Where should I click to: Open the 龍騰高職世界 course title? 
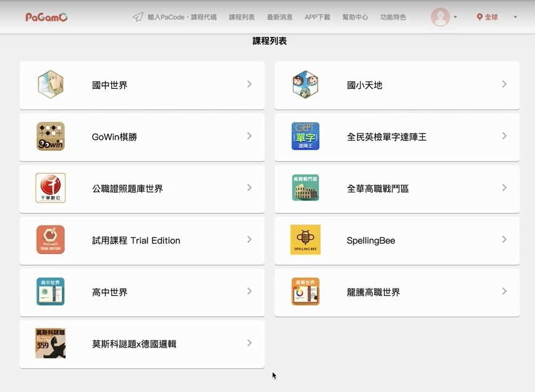point(373,293)
